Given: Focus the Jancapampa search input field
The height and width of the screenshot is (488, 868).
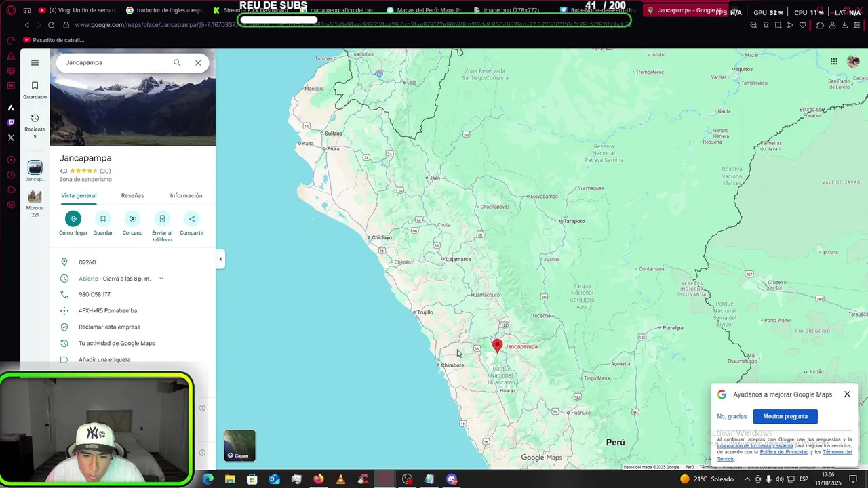Looking at the screenshot, I should 115,63.
